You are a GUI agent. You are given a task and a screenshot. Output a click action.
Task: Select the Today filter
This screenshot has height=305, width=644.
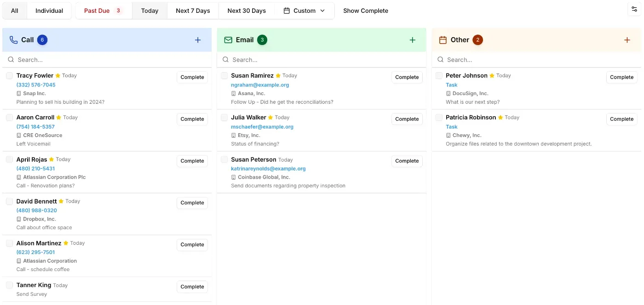pos(149,11)
